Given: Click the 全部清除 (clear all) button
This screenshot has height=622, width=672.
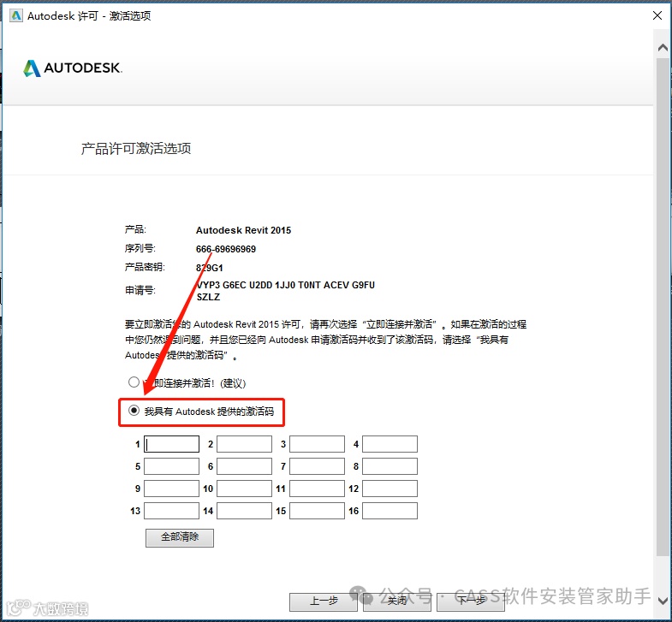Looking at the screenshot, I should (x=180, y=537).
